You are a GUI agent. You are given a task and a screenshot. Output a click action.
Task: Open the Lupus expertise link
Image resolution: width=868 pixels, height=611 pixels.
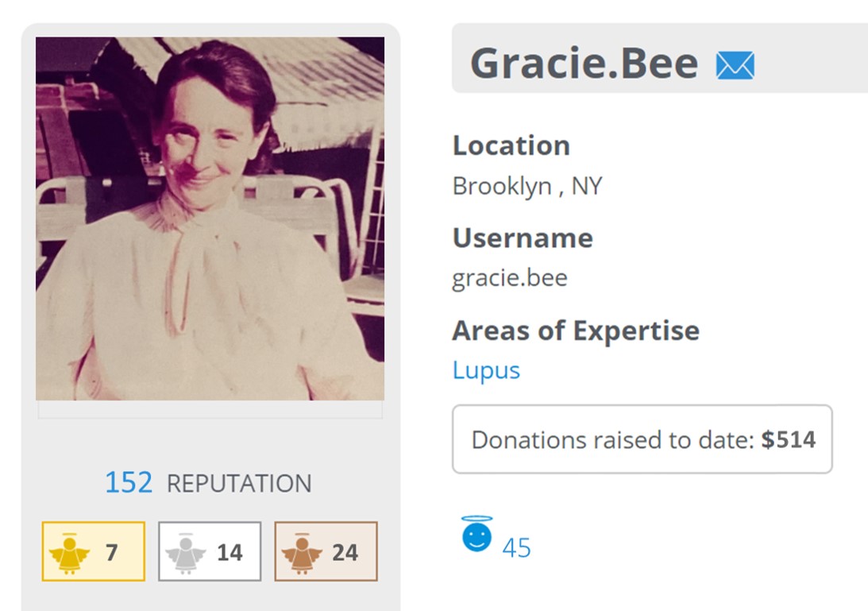coord(486,370)
